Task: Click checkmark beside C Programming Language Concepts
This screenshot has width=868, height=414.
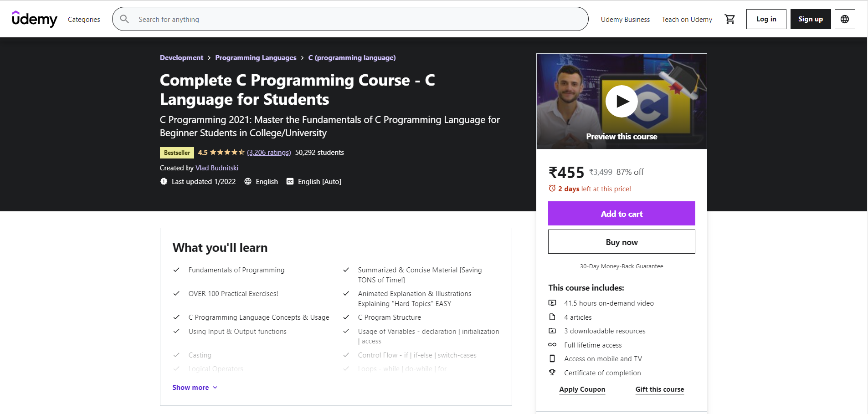Action: pos(176,317)
